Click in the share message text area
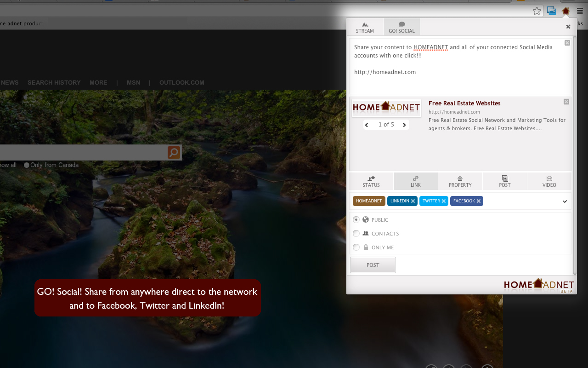This screenshot has width=588, height=368. (x=461, y=66)
